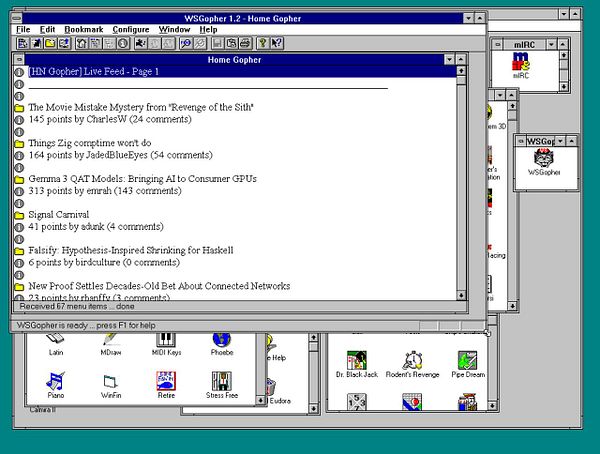The image size is (600, 454).
Task: Click the yellow question mark Help toolbar icon
Action: (263, 43)
